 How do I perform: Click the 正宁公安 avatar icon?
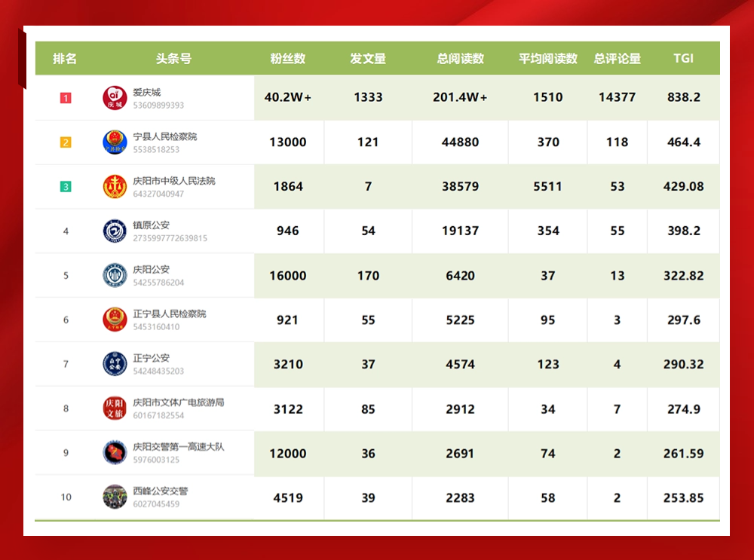point(115,364)
